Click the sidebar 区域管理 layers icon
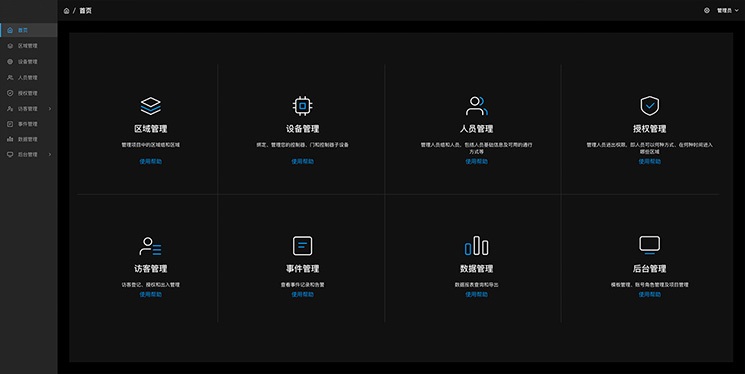Image resolution: width=745 pixels, height=374 pixels. pyautogui.click(x=10, y=46)
